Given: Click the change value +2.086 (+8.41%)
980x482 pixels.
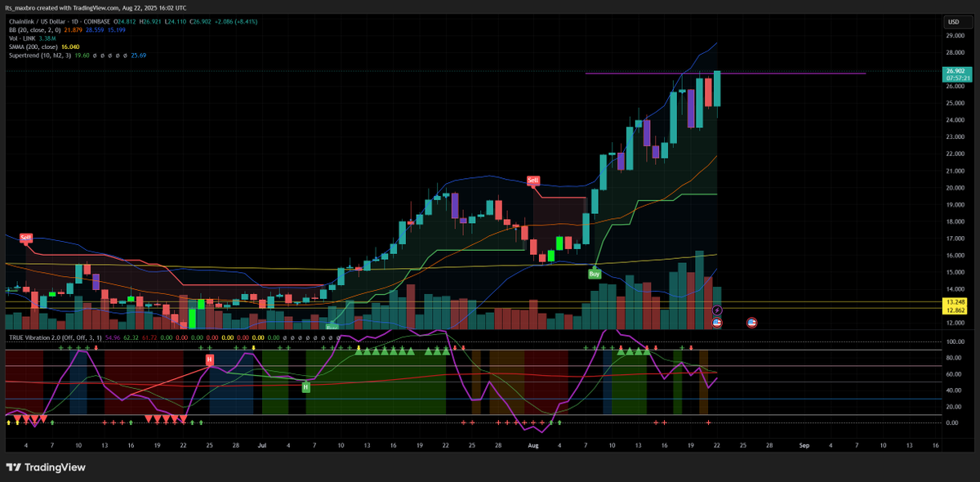Looking at the screenshot, I should click(x=236, y=21).
